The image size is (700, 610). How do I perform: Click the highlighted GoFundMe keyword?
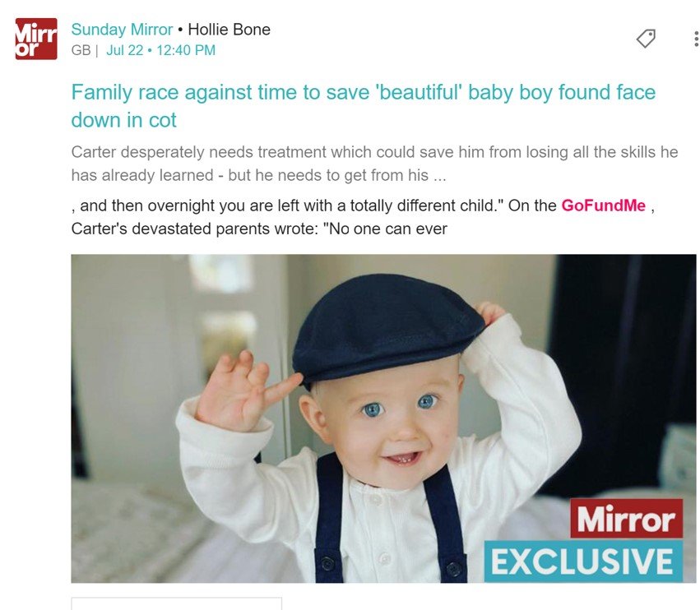(603, 206)
